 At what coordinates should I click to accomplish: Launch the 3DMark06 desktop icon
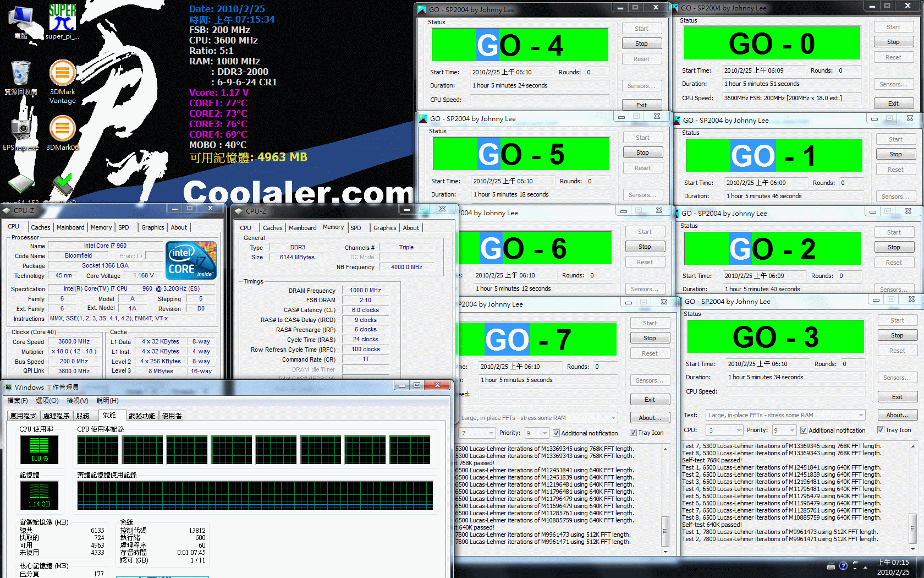[x=63, y=133]
